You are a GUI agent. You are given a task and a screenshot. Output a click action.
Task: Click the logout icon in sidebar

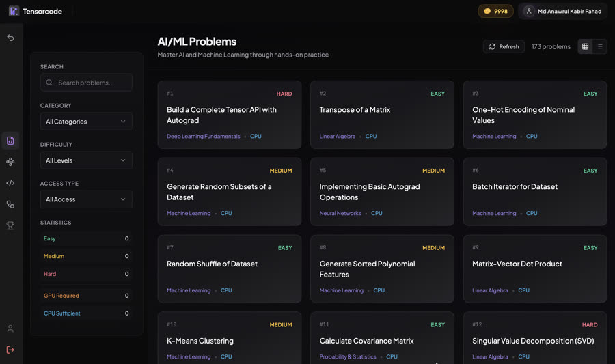[10, 350]
